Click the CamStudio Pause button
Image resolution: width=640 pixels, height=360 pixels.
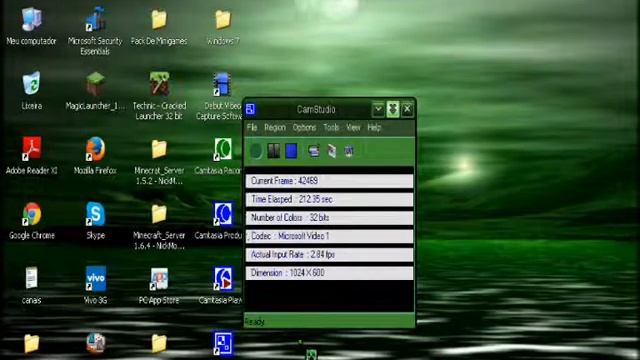tap(273, 151)
